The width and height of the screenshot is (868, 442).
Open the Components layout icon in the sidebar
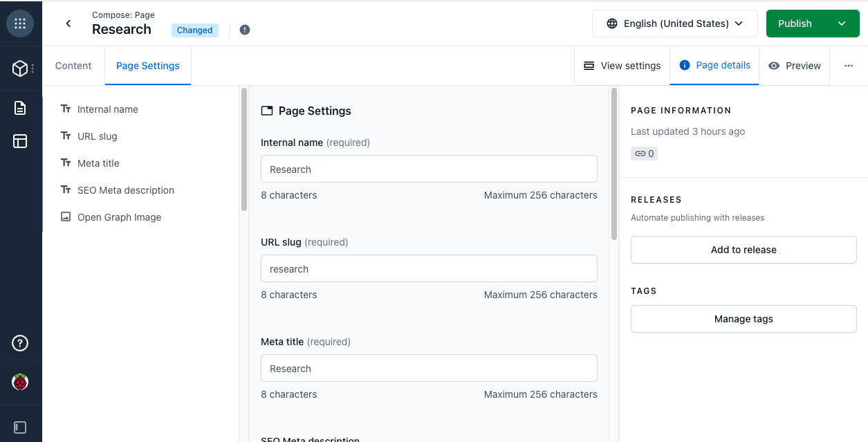[19, 141]
